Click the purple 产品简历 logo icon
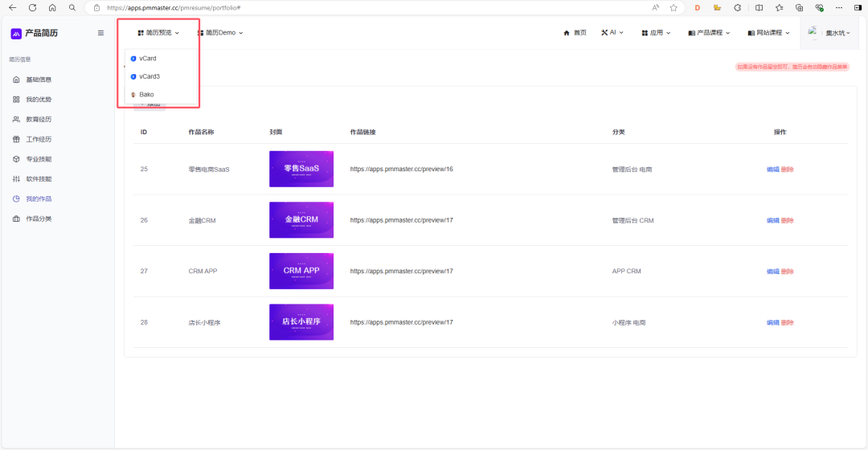Screen dimensions: 868x450 tap(16, 33)
